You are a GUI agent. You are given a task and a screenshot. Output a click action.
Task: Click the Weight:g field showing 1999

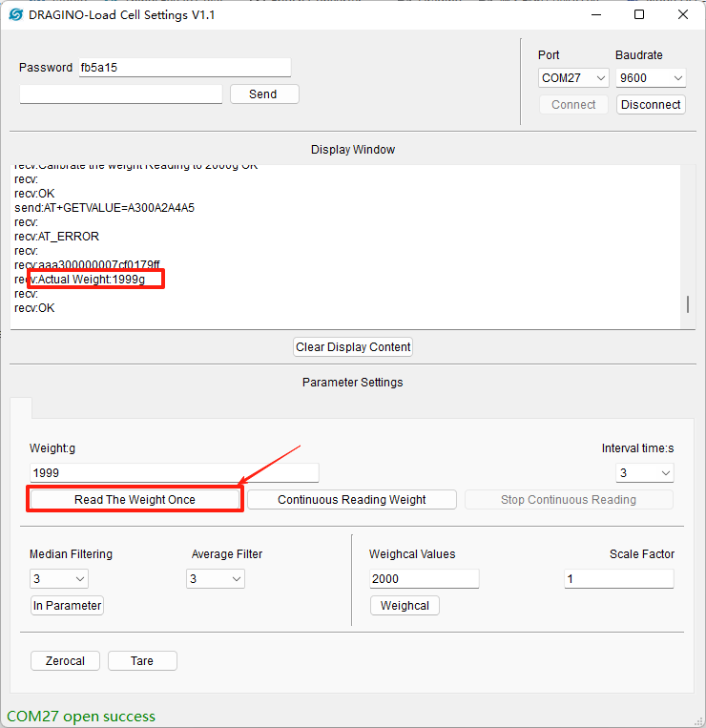[x=174, y=473]
